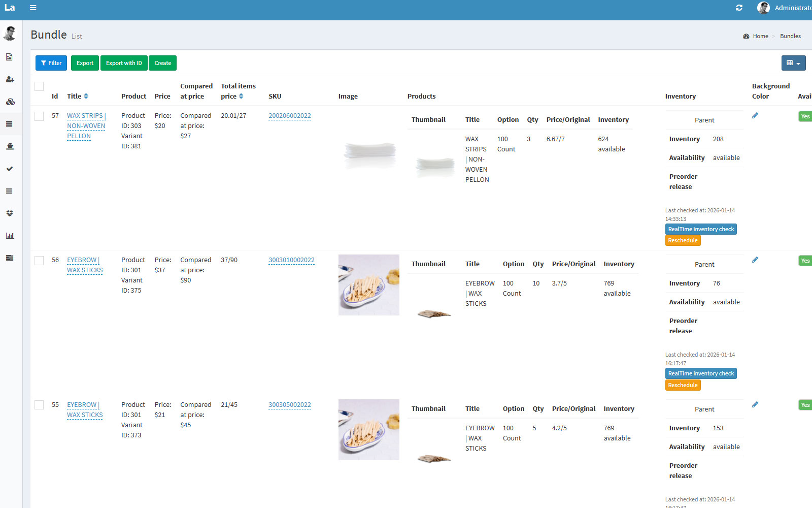The width and height of the screenshot is (812, 508).
Task: Click the hamburger menu toggle in header
Action: coord(33,8)
